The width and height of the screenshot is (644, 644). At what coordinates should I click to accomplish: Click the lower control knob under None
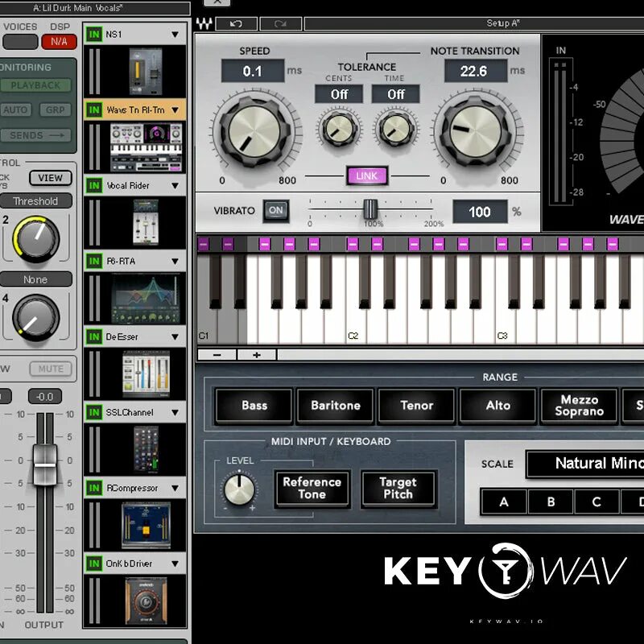point(36,317)
